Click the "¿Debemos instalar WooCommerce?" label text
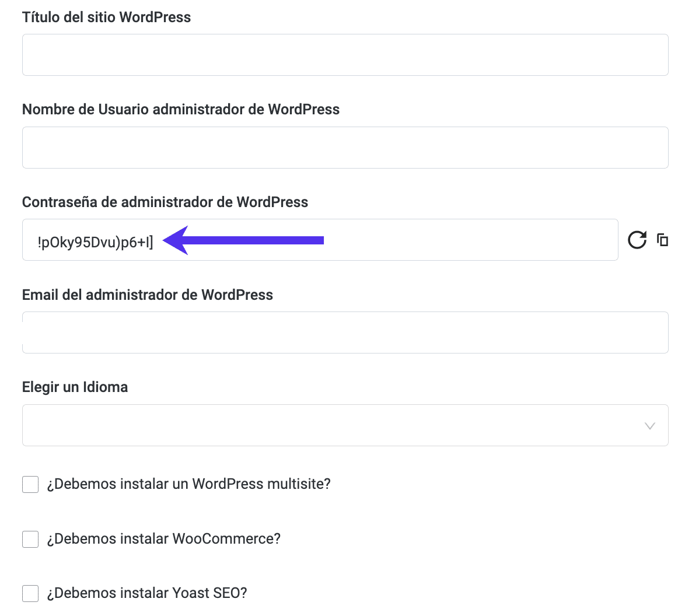685x616 pixels. 163,539
